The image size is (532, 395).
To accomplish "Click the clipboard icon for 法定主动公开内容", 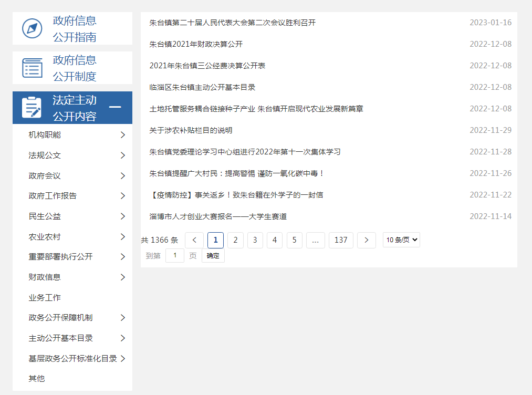I will (32, 108).
